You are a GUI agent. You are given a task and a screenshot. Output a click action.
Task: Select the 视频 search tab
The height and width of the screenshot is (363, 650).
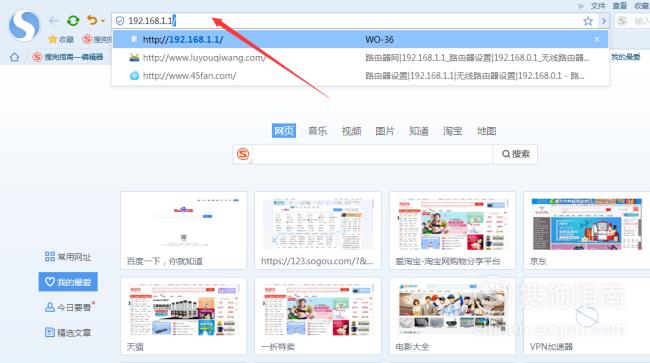coord(352,131)
